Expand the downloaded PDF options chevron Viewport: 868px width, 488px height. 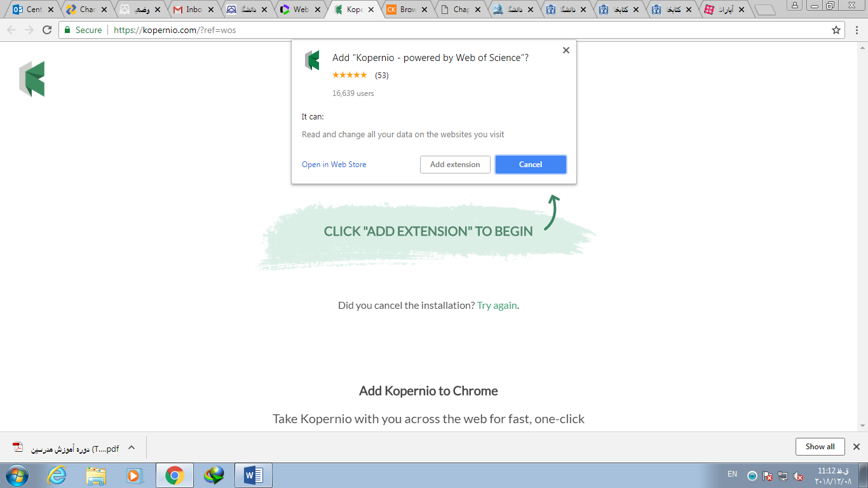pos(132,447)
